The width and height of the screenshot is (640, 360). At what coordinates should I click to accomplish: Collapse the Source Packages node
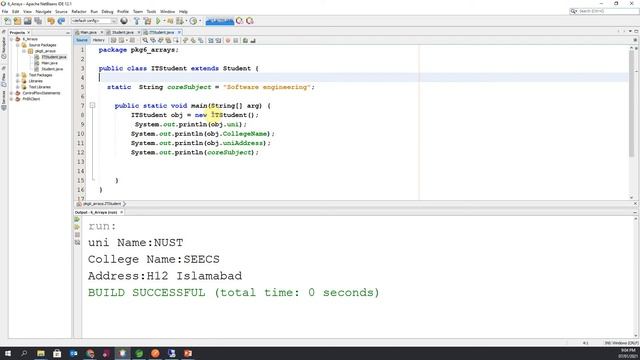(x=18, y=45)
